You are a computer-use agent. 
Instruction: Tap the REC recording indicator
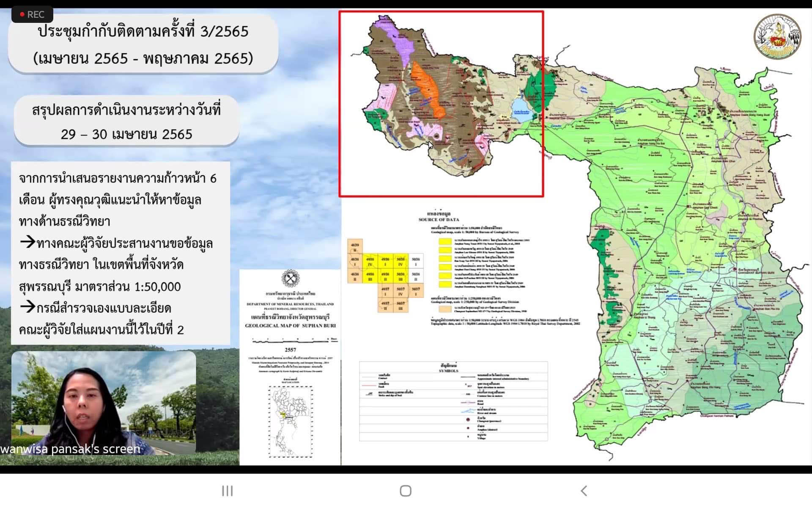(32, 14)
